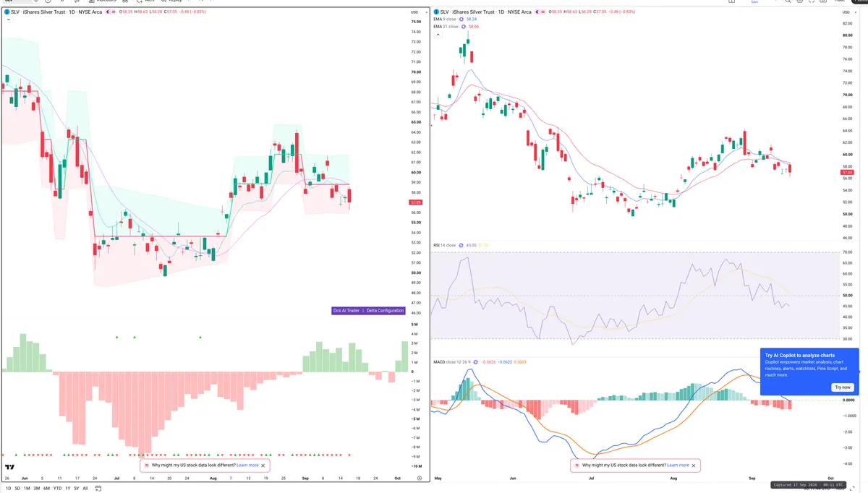Click the 57.05 price tag on left chart
This screenshot has height=493, width=868.
tap(416, 202)
